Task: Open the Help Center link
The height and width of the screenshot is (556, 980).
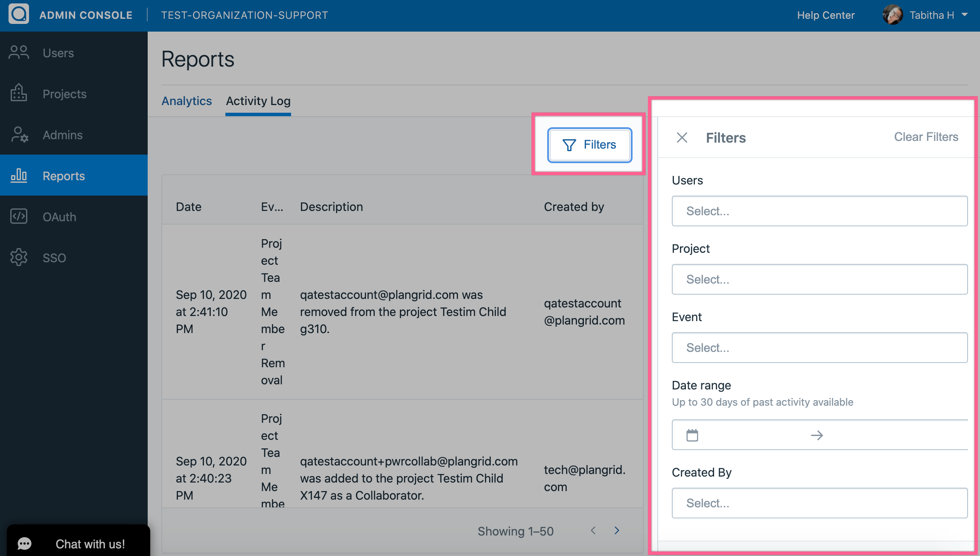Action: 825,15
